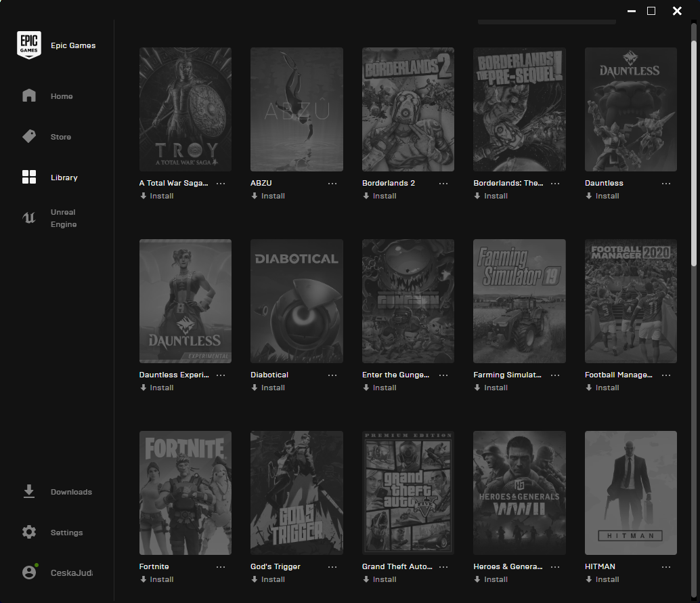Click the Grand Theft Auto V cover
The image size is (700, 603).
(408, 493)
